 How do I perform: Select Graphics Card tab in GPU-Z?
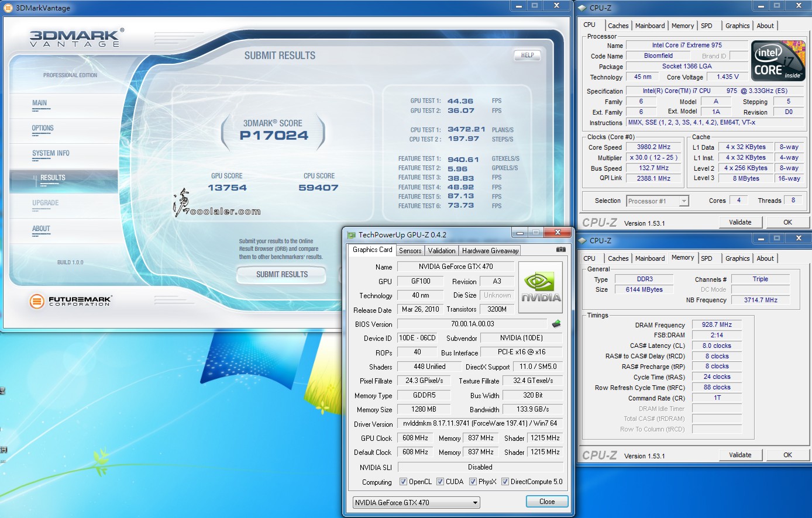[373, 250]
